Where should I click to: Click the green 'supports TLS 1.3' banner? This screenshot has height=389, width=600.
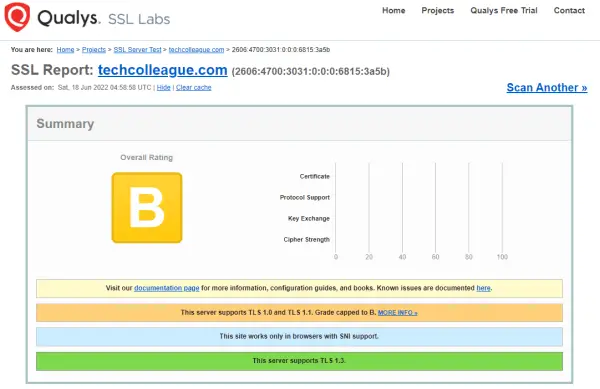click(x=300, y=361)
